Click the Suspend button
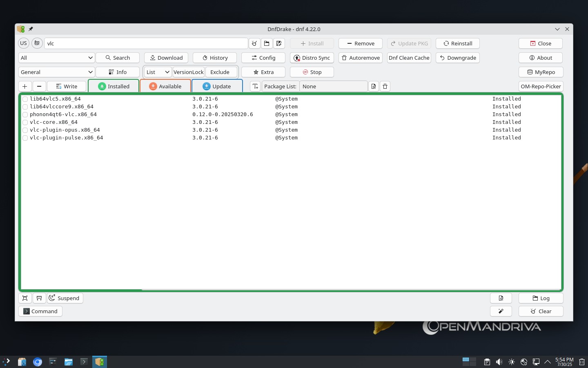588x368 pixels. coord(65,298)
